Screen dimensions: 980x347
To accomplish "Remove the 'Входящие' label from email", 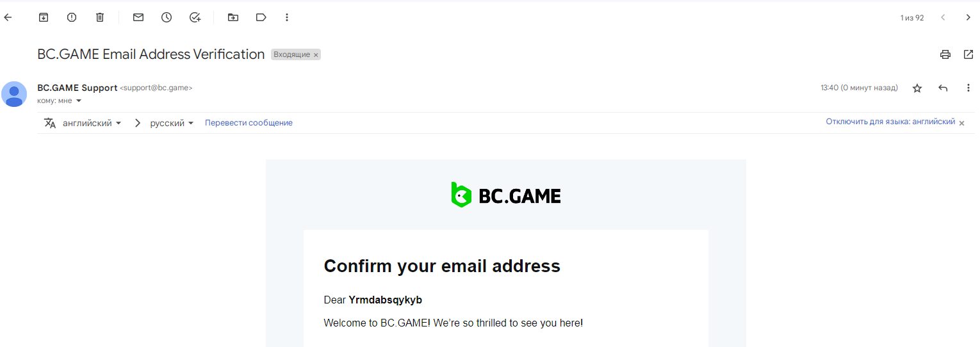I will (316, 55).
